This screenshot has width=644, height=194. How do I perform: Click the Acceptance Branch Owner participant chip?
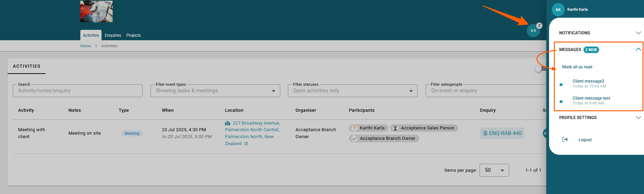tap(384, 138)
